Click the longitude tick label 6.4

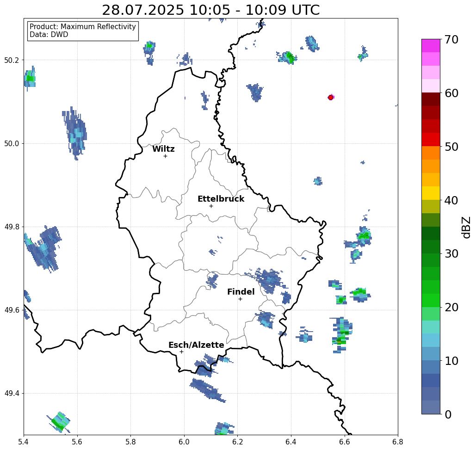291,442
